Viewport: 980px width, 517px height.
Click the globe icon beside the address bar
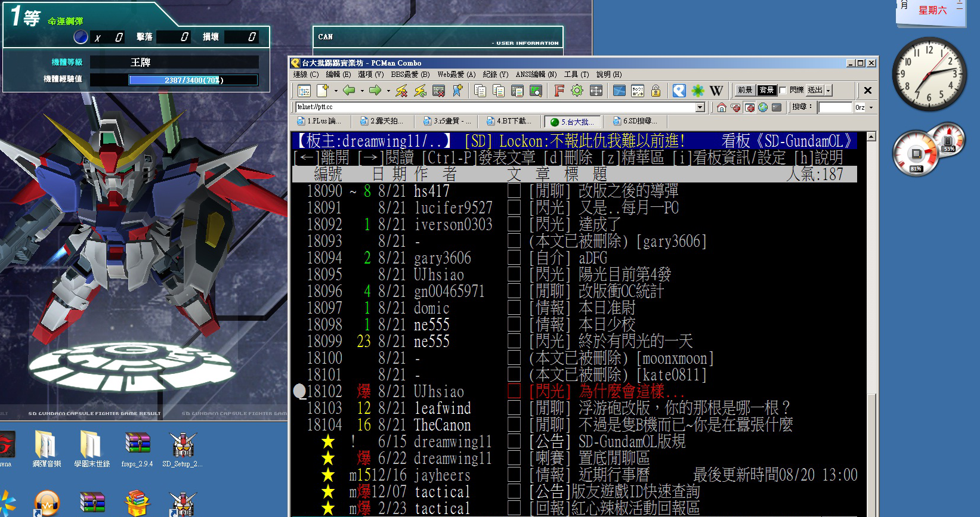(763, 107)
